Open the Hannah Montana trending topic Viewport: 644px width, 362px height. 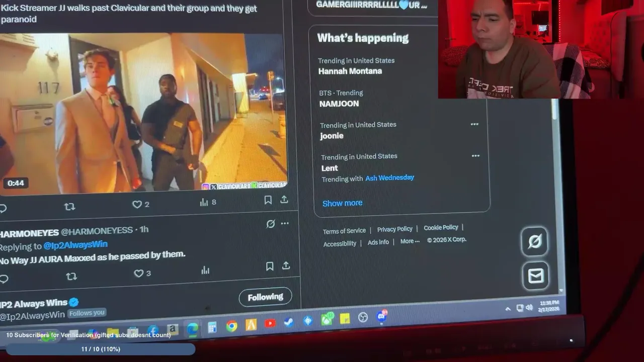tap(350, 71)
